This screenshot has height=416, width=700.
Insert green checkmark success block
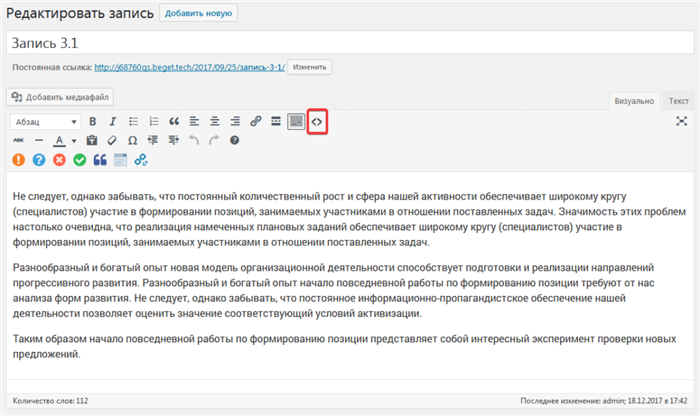(x=79, y=160)
